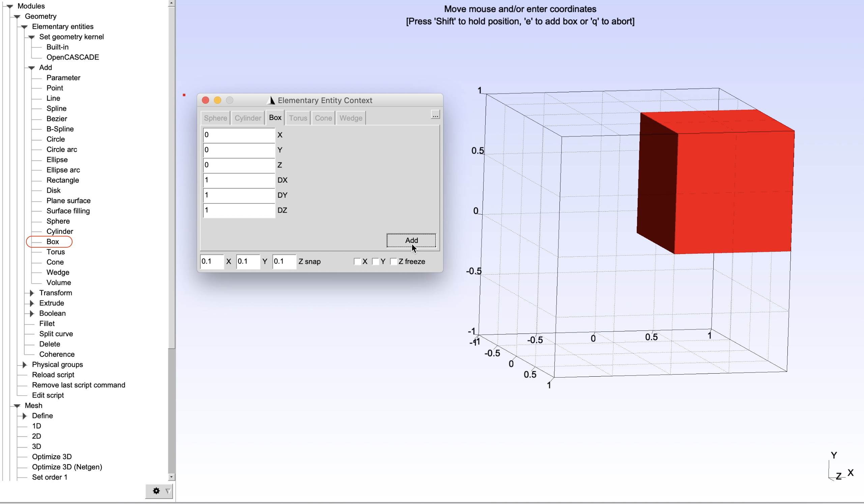
Task: Select the Reload script item
Action: (x=53, y=375)
